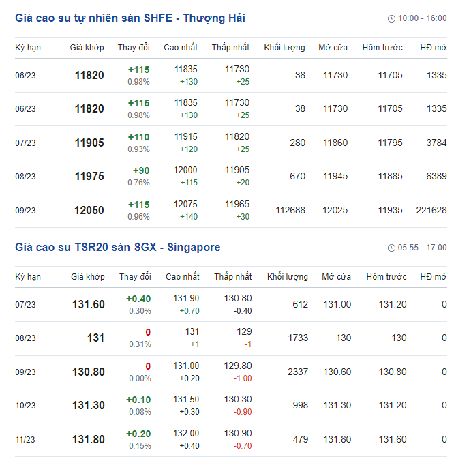Click the +90 change value

pyautogui.click(x=141, y=170)
